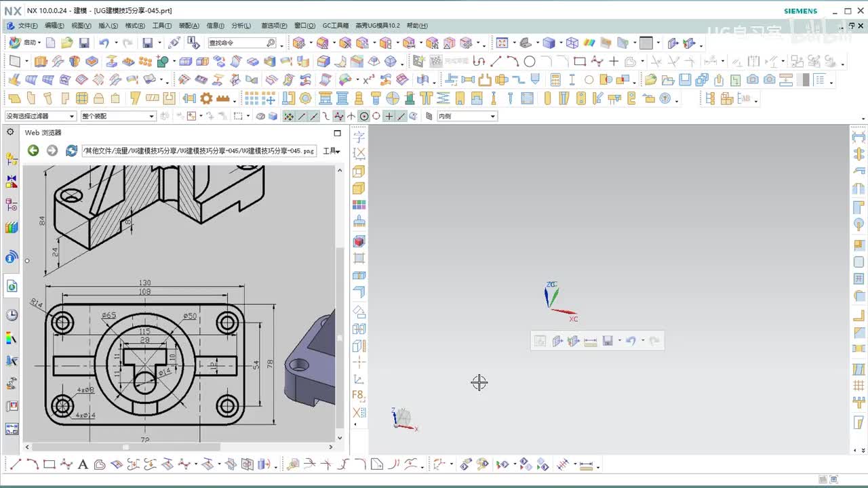Click the save disk icon in top toolbar
The height and width of the screenshot is (488, 868).
(84, 43)
